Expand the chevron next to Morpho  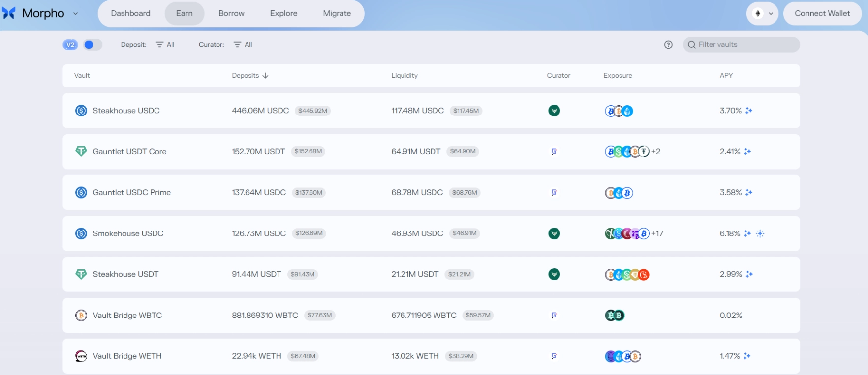click(75, 13)
